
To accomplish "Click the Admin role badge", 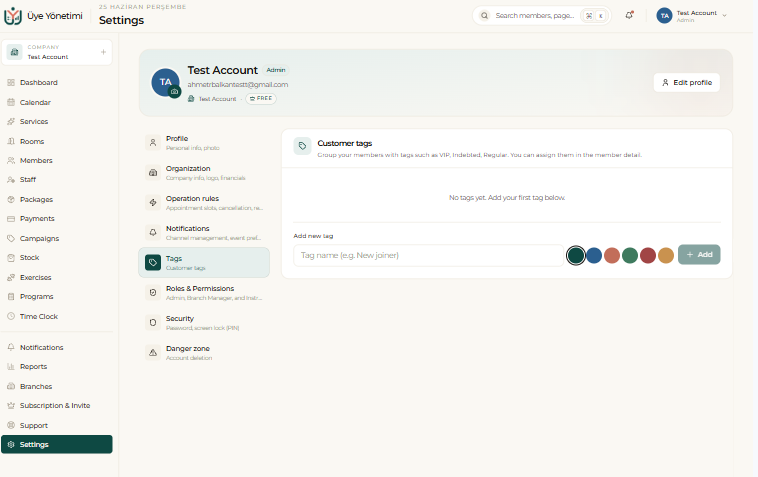I will pyautogui.click(x=276, y=70).
